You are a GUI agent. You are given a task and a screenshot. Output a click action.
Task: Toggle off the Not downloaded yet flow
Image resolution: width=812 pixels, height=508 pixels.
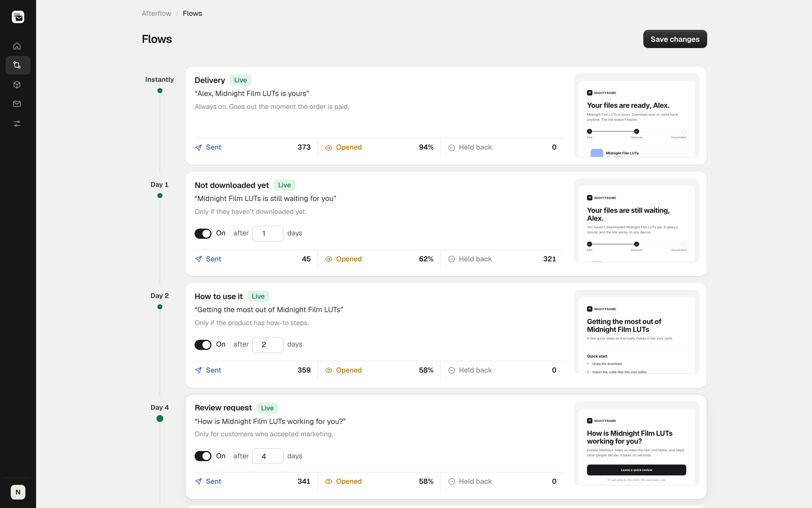point(203,233)
